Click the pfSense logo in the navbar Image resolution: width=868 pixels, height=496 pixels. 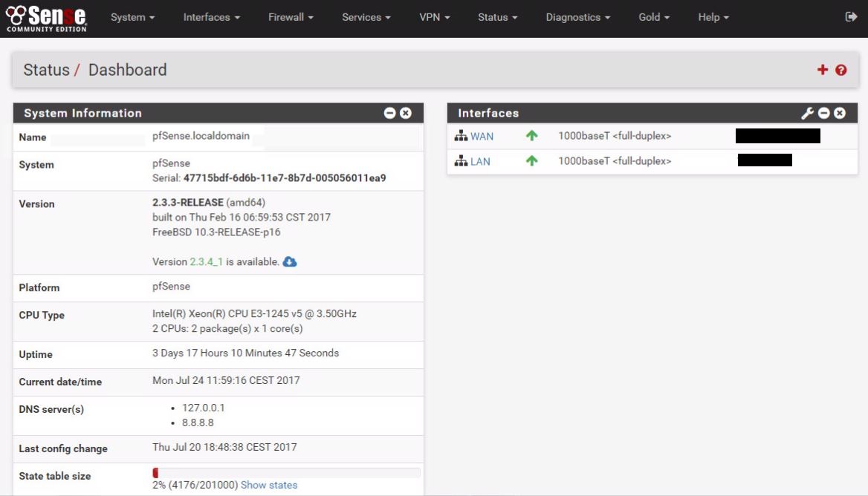pyautogui.click(x=46, y=18)
